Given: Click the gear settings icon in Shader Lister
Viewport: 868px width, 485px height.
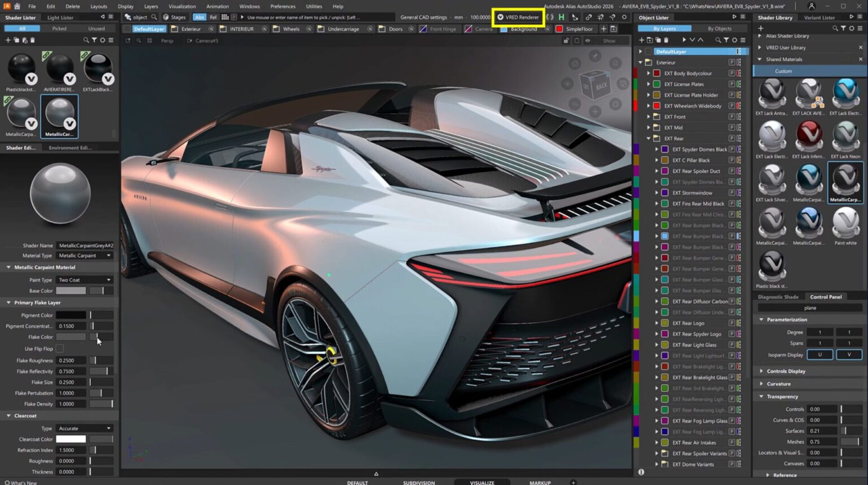Looking at the screenshot, I should 103,40.
